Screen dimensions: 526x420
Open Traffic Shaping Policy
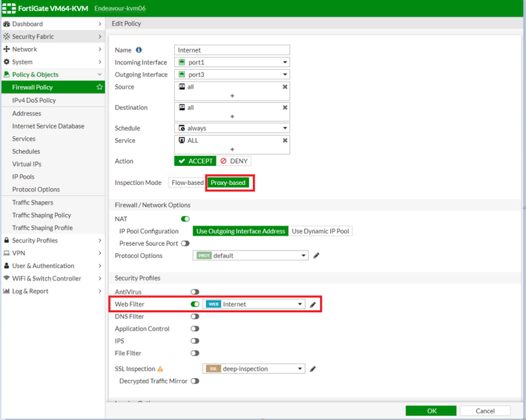tap(41, 215)
